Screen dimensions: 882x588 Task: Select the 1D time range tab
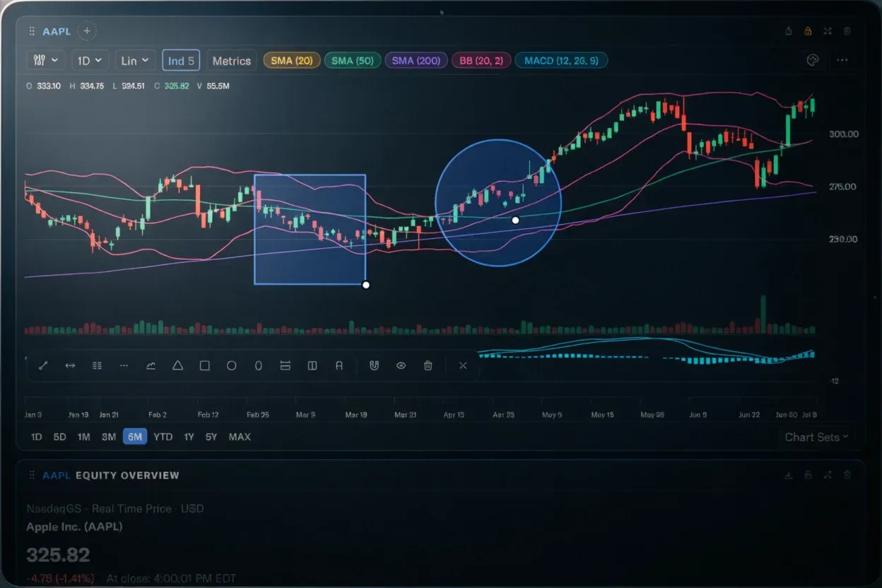(36, 437)
